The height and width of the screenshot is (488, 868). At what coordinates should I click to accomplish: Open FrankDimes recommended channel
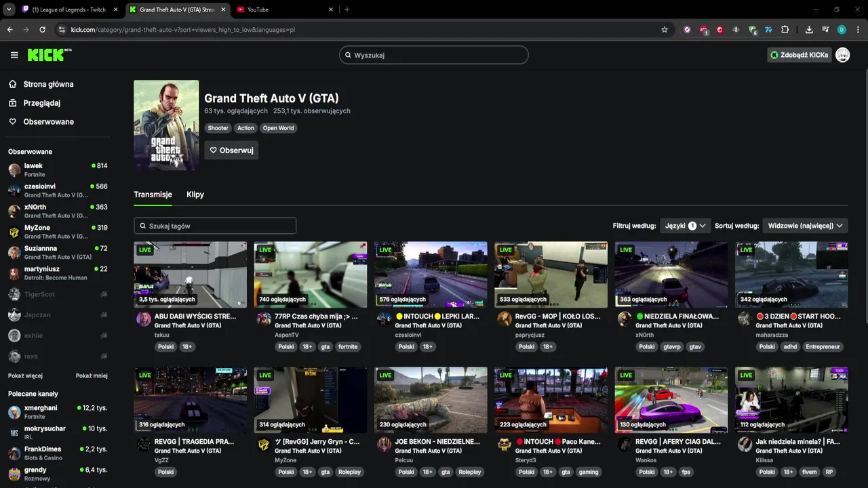click(58, 453)
